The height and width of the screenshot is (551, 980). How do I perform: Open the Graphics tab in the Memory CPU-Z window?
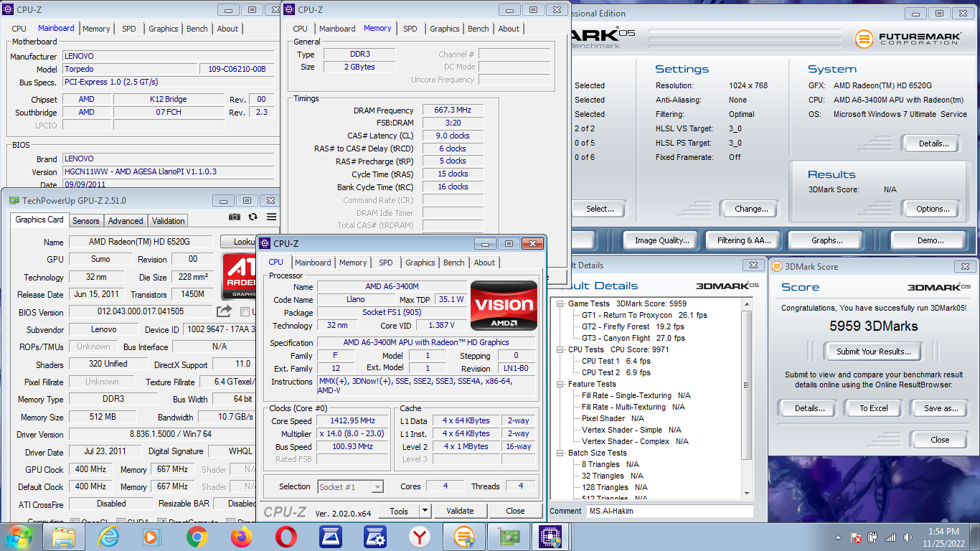tap(445, 29)
